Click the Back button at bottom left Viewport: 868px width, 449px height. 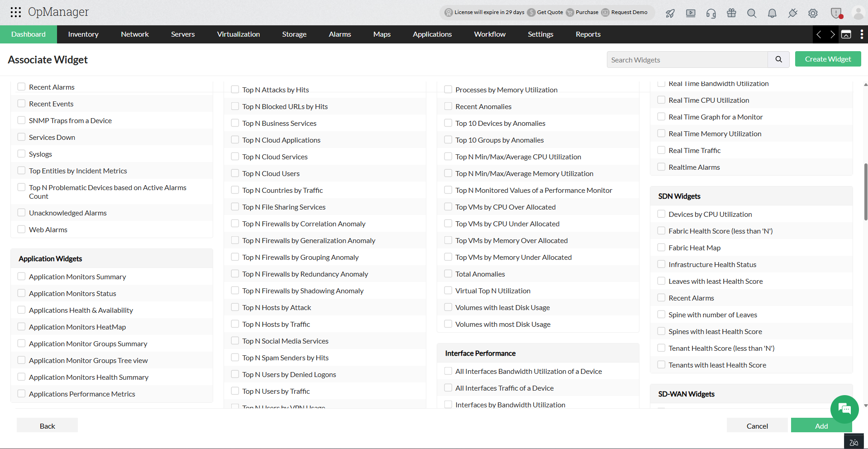coord(47,425)
